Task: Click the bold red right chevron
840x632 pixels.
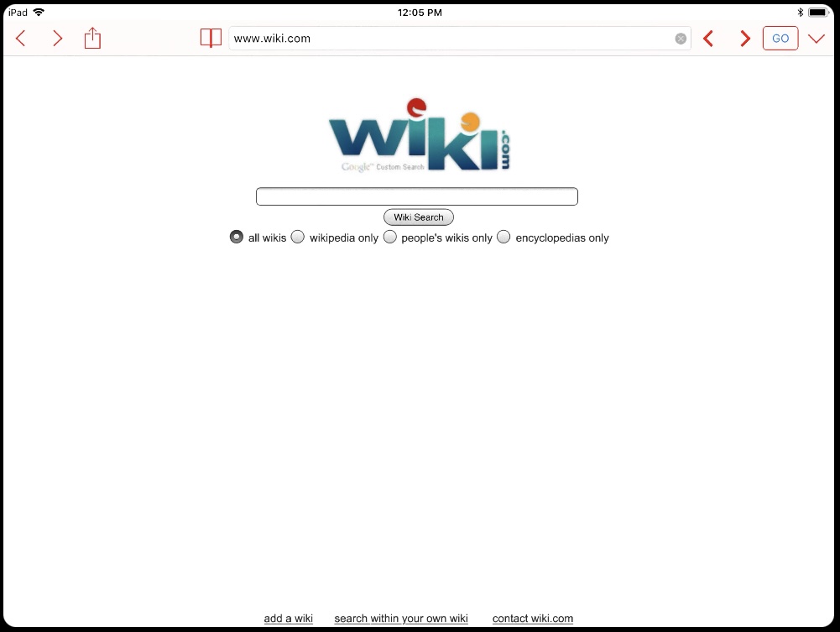Action: pos(744,39)
